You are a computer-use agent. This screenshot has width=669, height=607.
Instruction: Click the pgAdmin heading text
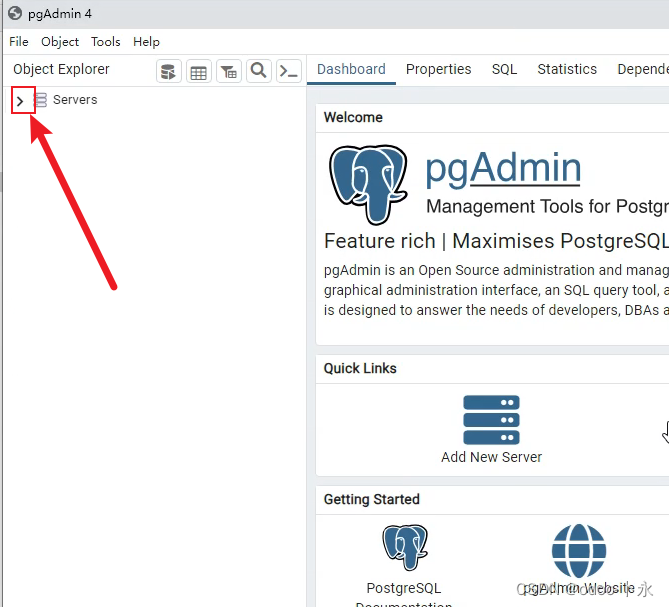503,168
